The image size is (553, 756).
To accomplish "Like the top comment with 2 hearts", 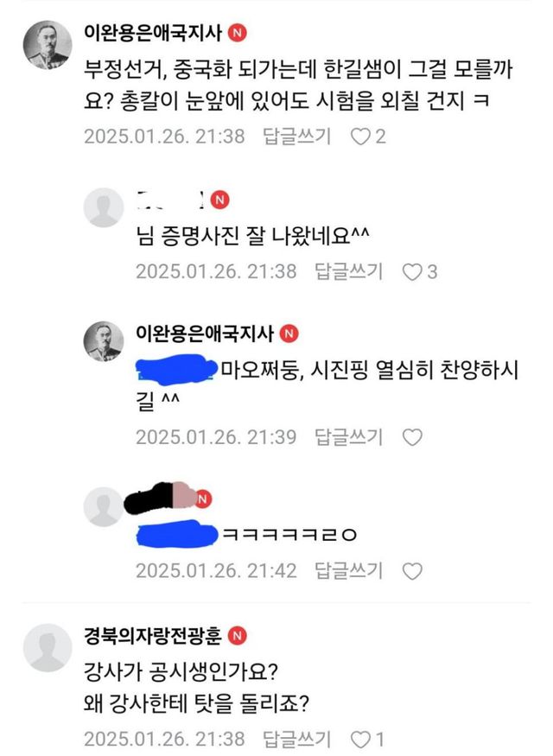I will click(x=360, y=137).
